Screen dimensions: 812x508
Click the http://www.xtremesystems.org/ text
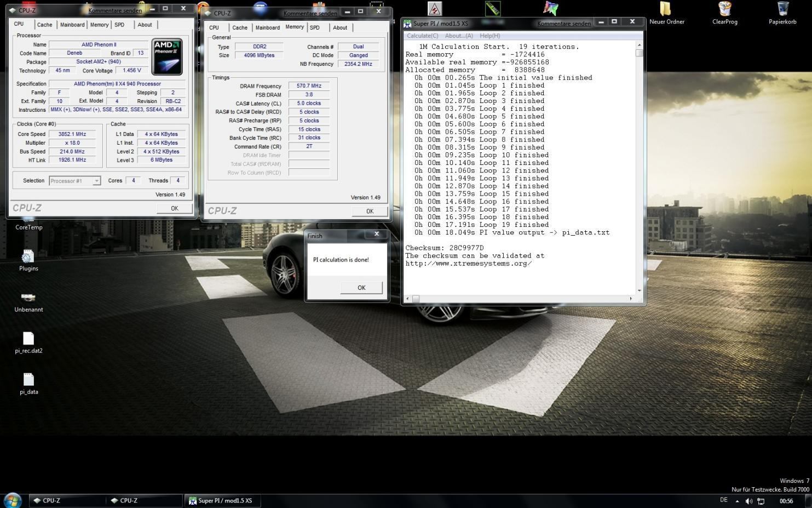point(469,264)
